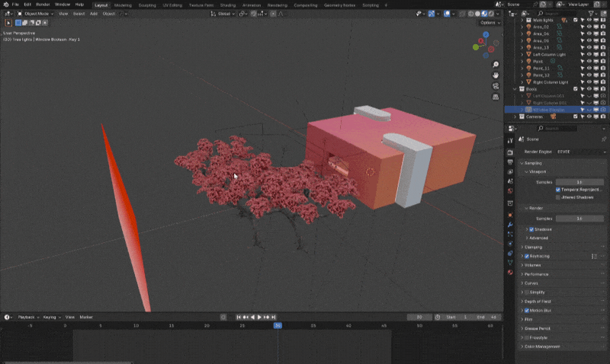The image size is (610, 364).
Task: Click the Render Samples value slider
Action: (x=579, y=218)
